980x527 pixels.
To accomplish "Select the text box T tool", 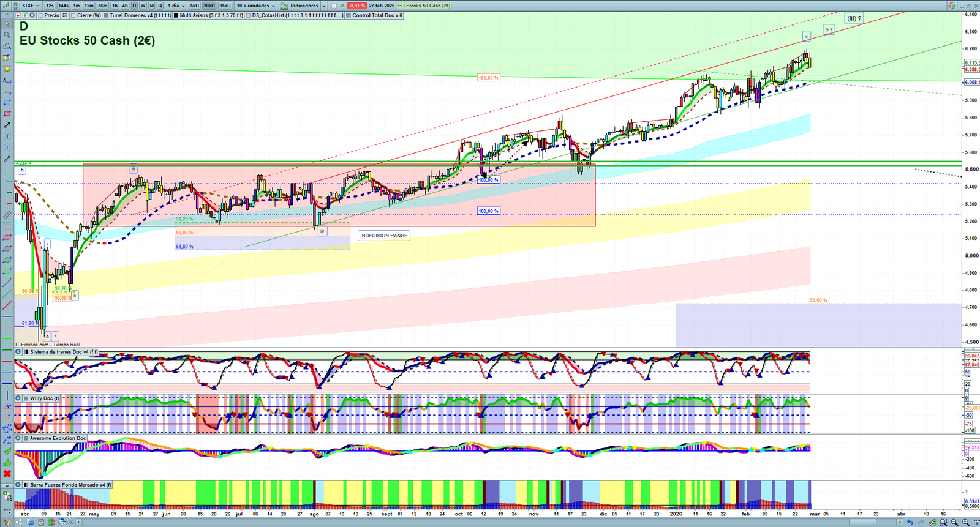I will [x=7, y=136].
